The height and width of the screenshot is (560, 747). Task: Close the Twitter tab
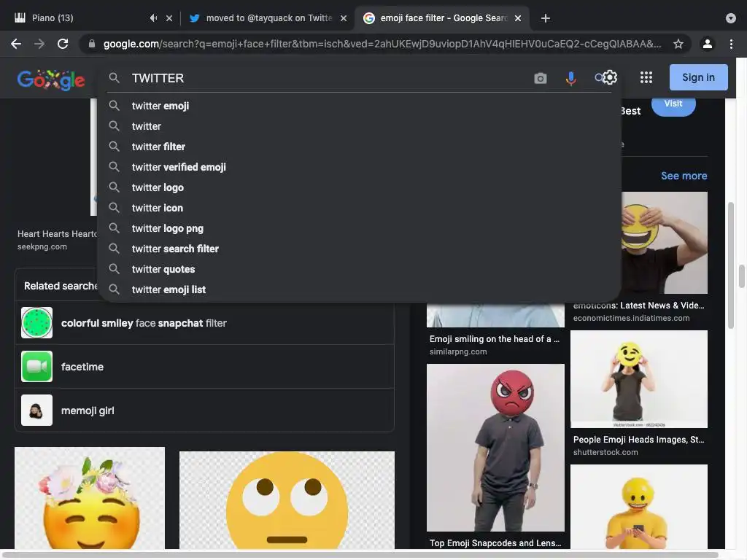pos(344,18)
